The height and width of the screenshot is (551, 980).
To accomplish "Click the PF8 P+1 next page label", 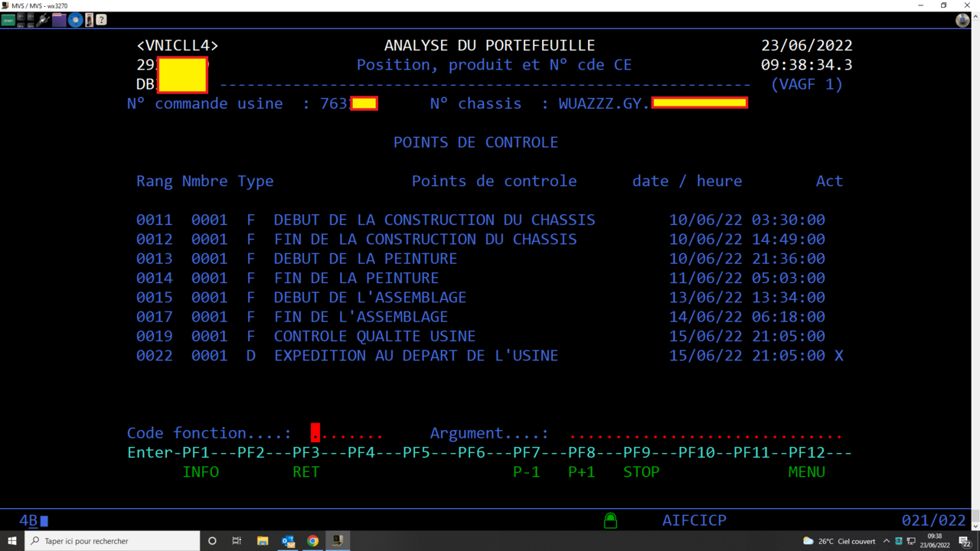I will point(582,472).
